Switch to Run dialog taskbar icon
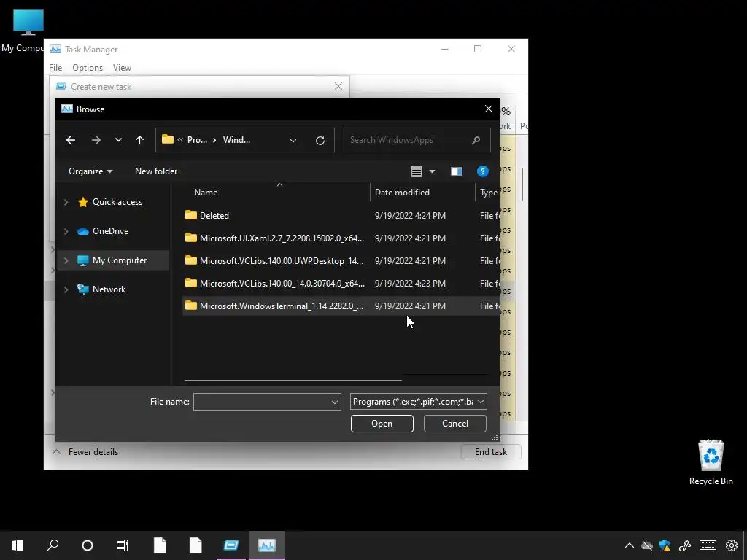 [231, 545]
